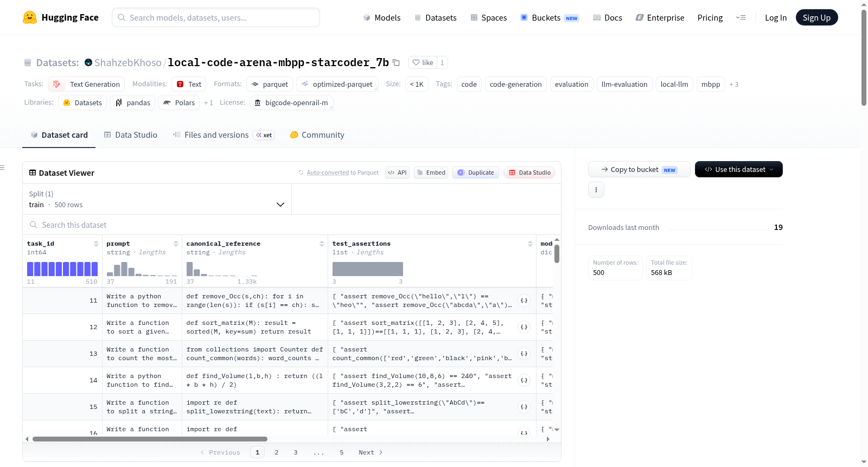Click the Sign Up button
Viewport: 868px width, 467px height.
click(x=816, y=17)
